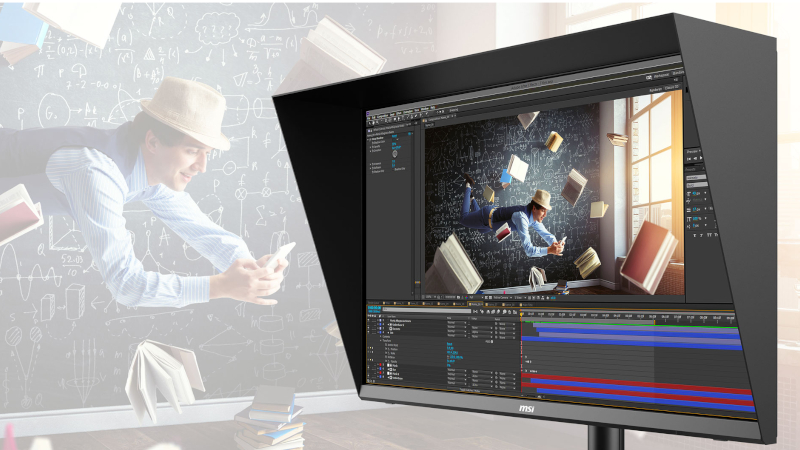Open blending mode dropdown for first layer
This screenshot has width=800, height=450.
457,323
